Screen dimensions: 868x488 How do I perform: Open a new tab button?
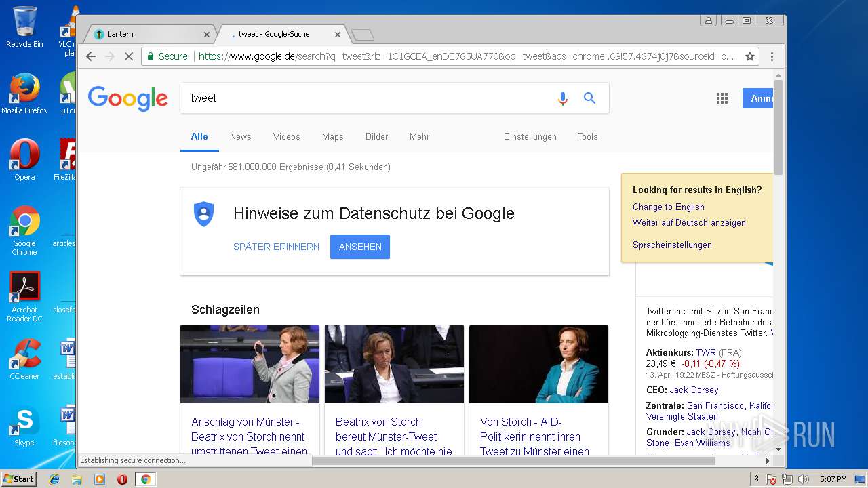363,35
